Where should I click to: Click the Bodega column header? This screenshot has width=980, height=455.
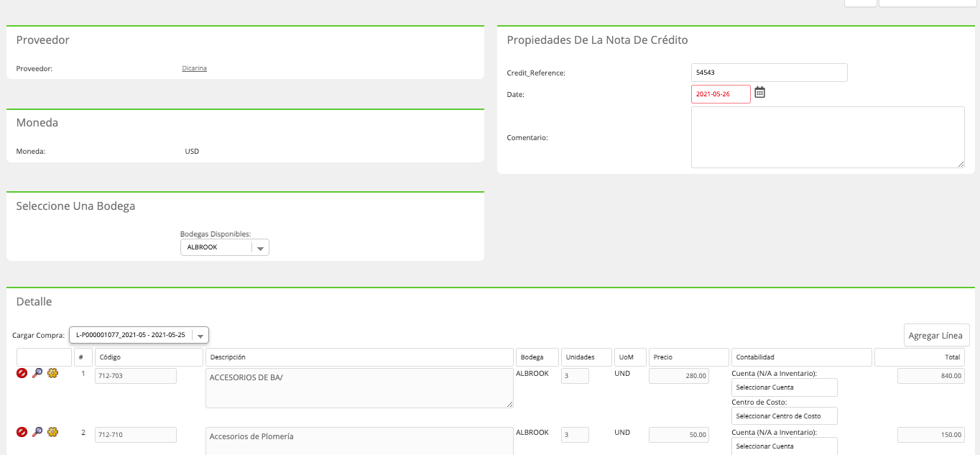(537, 357)
